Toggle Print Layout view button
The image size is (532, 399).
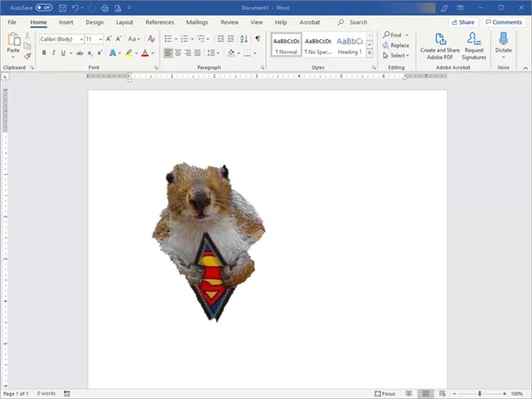click(426, 394)
